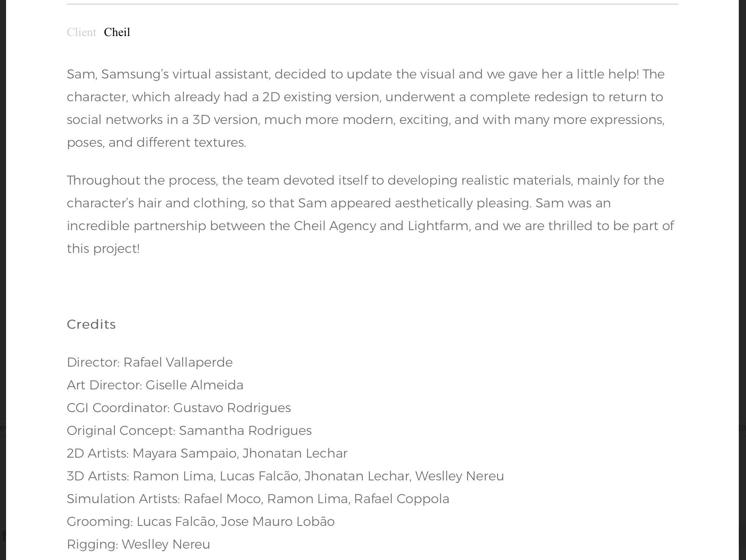Click the Director: Rafael Vallaperde credit line
This screenshot has height=560, width=746.
150,362
